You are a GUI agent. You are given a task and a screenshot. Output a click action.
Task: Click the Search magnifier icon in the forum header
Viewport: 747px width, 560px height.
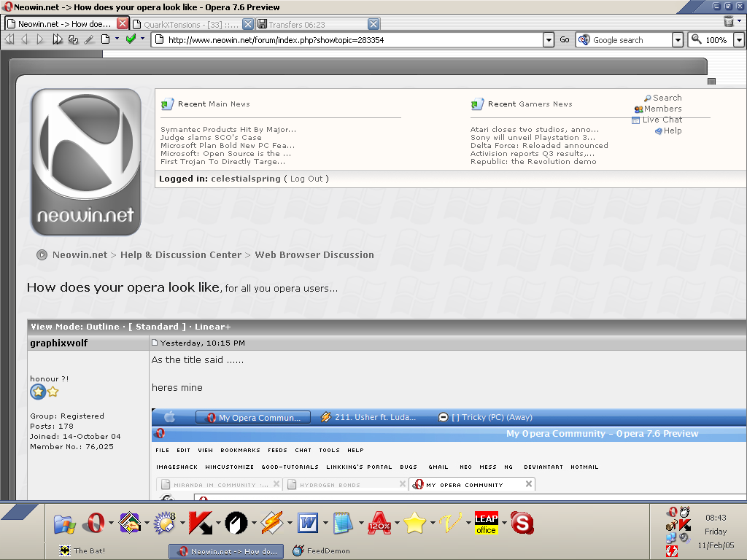pyautogui.click(x=649, y=97)
